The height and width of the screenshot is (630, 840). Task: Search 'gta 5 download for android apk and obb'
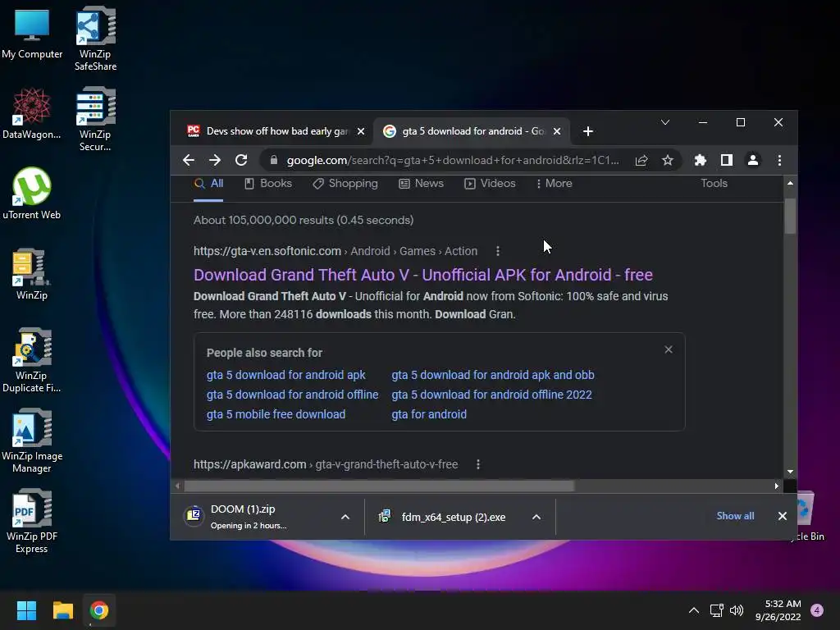(493, 375)
